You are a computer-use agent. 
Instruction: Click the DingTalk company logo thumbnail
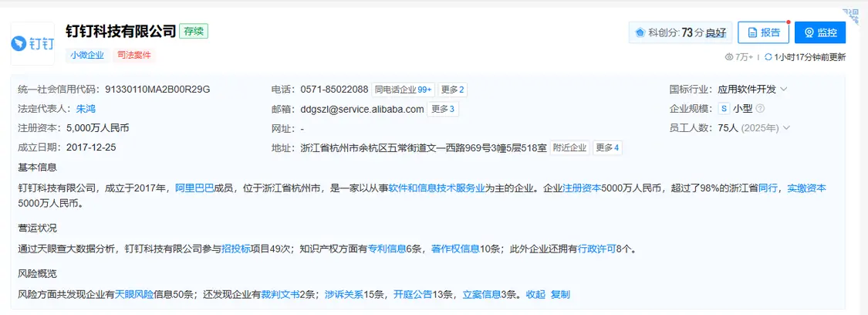click(x=32, y=44)
